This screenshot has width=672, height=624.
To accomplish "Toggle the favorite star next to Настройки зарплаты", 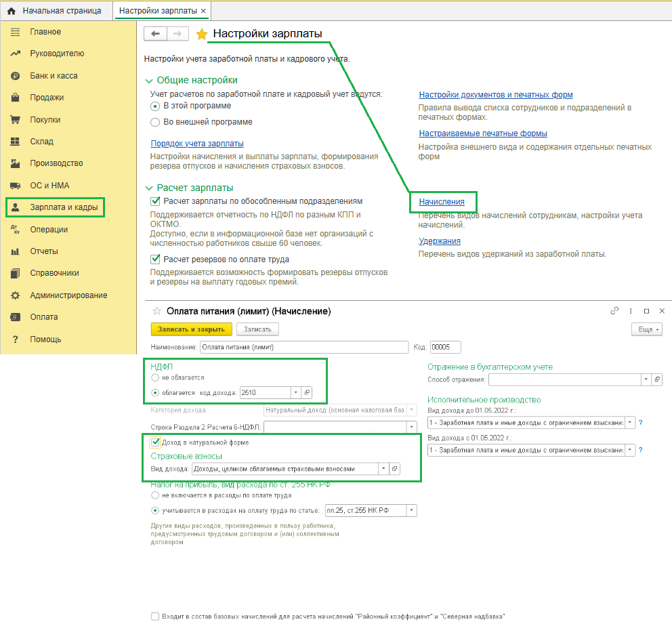I will pyautogui.click(x=201, y=34).
